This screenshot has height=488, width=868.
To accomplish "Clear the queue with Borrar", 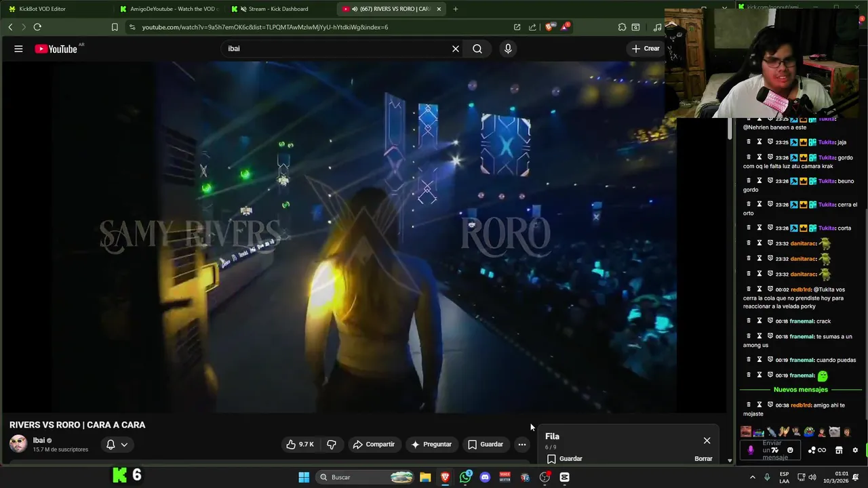I will point(703,459).
